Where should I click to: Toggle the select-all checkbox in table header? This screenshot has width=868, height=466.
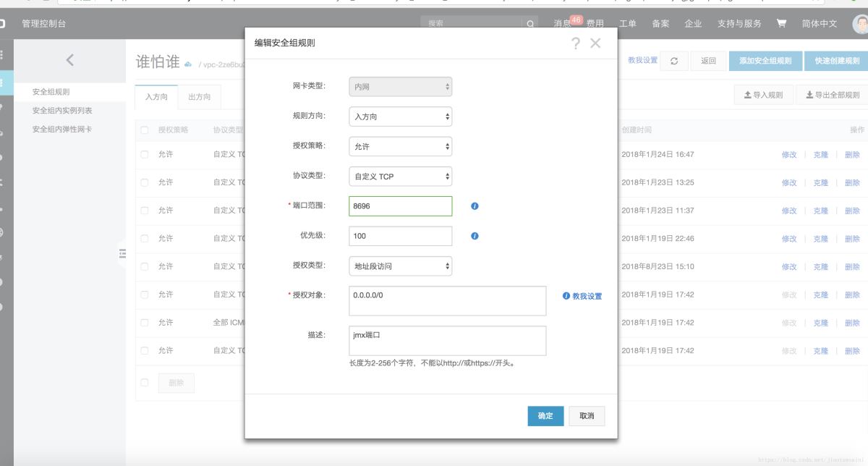[x=145, y=130]
